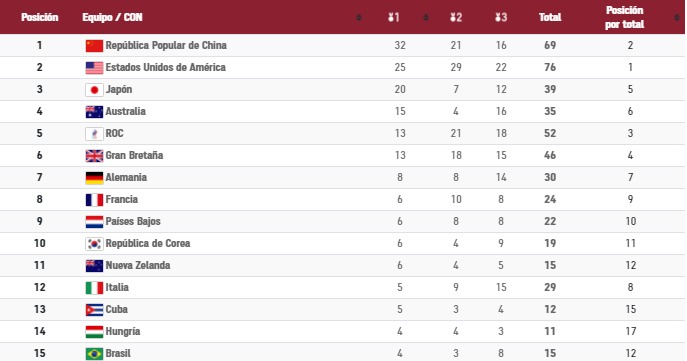Click the Posición column header
The width and height of the screenshot is (687, 361).
40,17
